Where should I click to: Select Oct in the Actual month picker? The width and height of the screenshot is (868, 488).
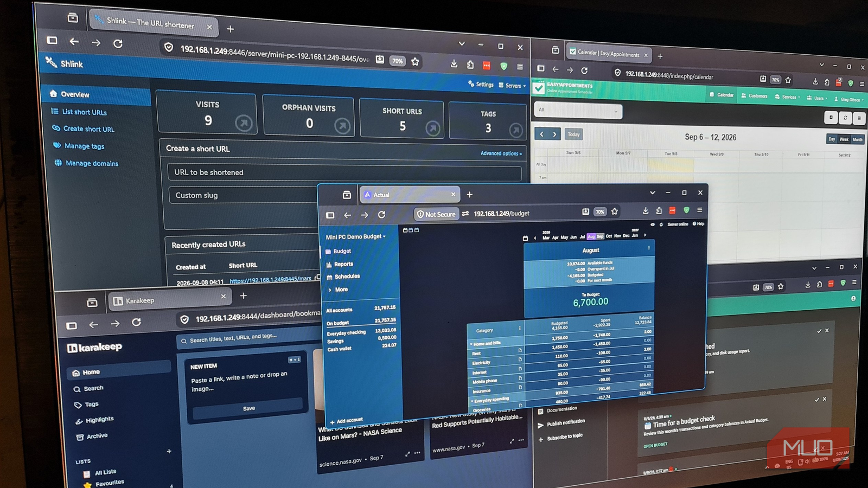coord(609,236)
